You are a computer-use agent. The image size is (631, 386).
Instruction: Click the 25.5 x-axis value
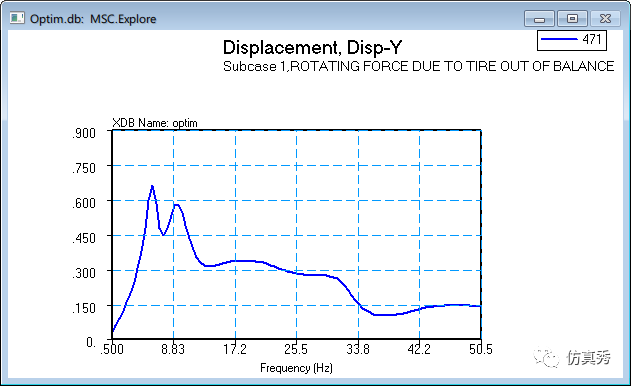296,349
